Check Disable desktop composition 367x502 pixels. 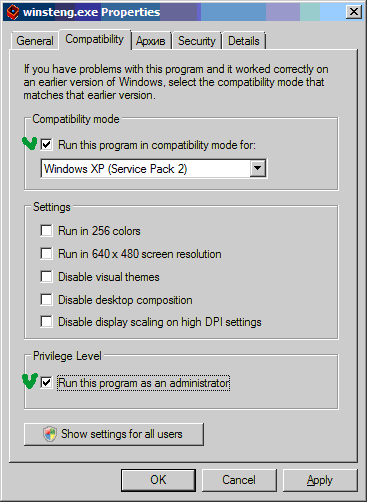(46, 300)
